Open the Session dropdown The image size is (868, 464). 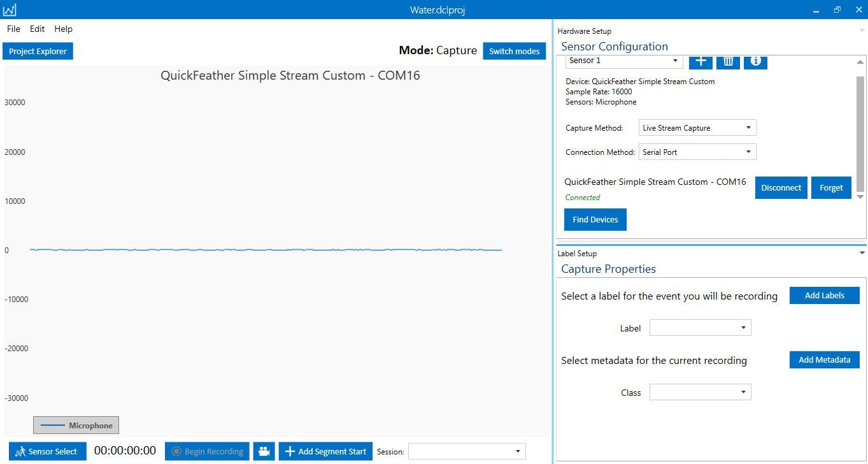coord(467,451)
